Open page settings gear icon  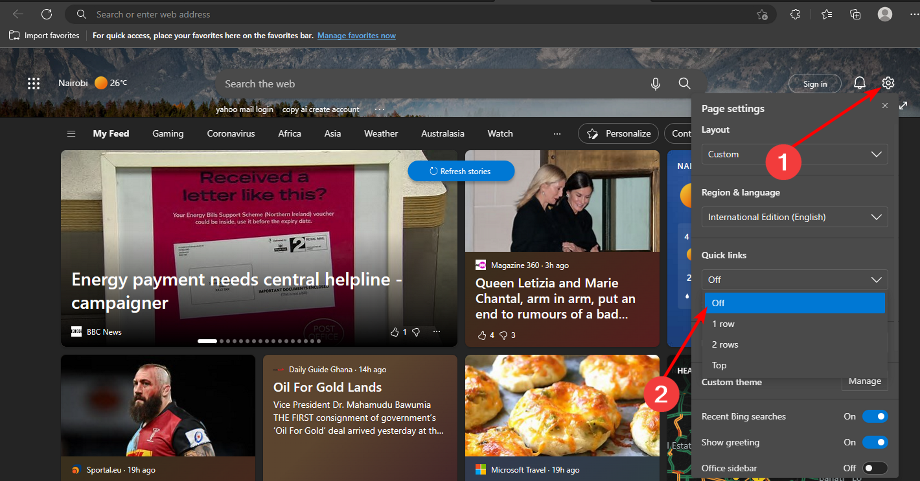[x=888, y=83]
